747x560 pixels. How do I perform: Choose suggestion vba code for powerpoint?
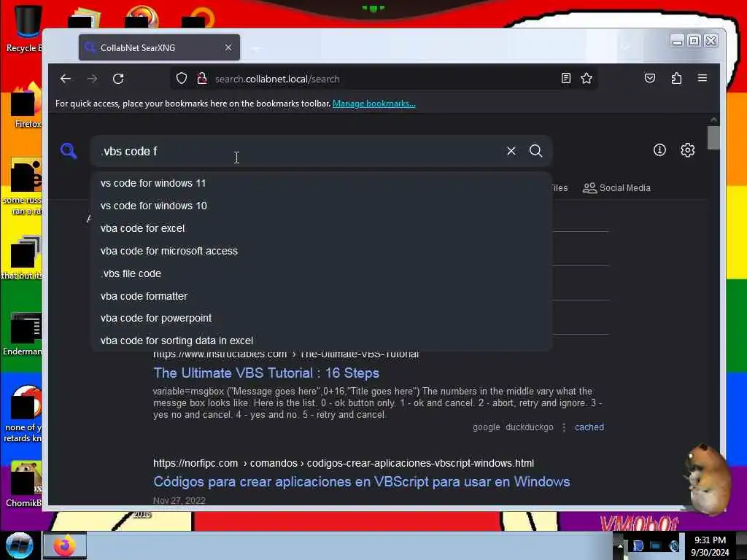[x=321, y=318]
